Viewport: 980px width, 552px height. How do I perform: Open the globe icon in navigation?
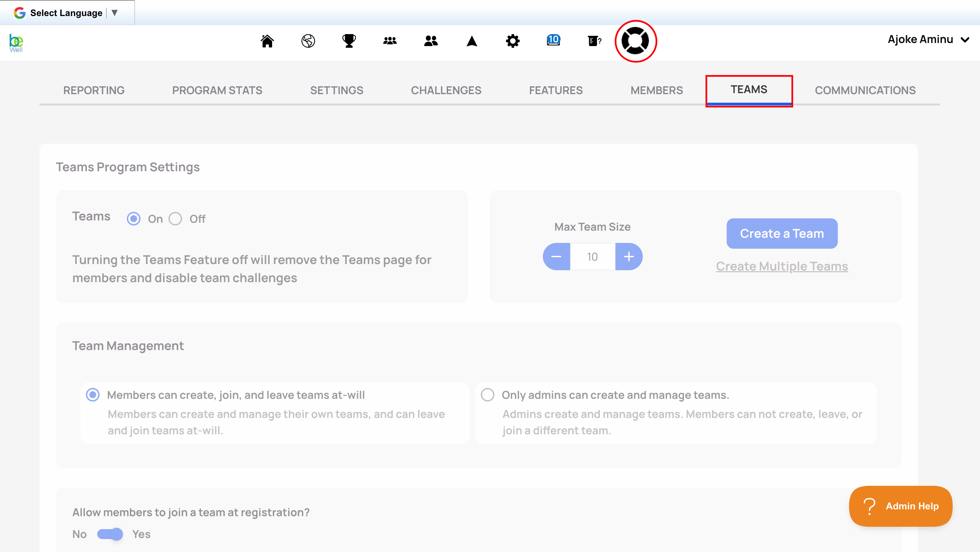(308, 41)
